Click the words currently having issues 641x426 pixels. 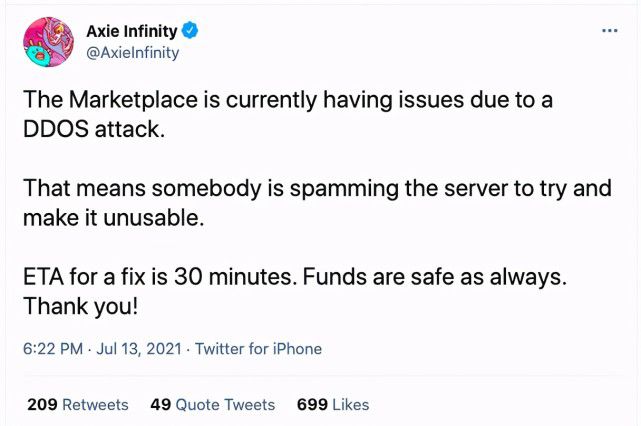click(x=345, y=100)
